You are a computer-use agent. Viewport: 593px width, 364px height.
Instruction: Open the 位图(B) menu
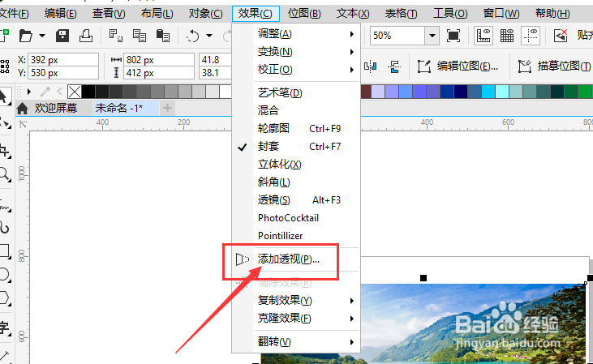click(x=304, y=14)
